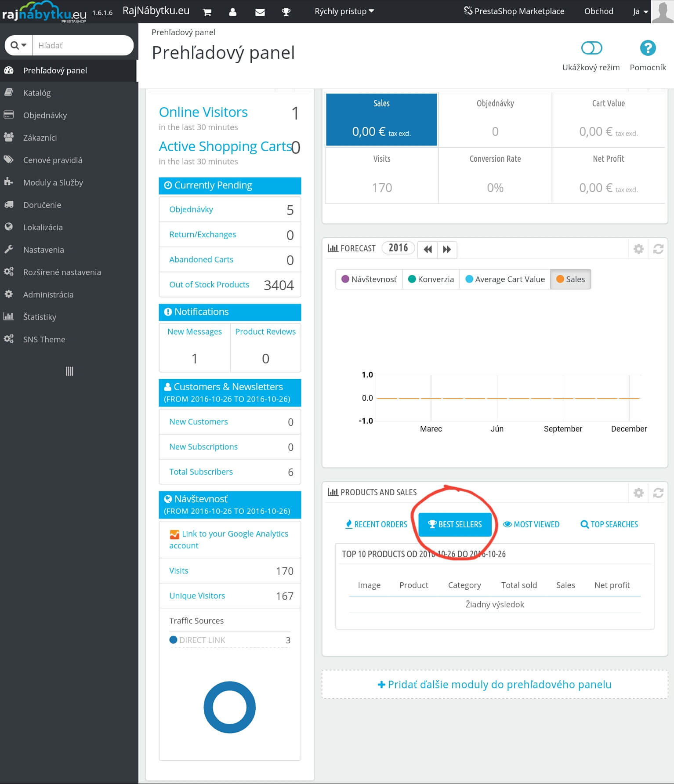674x784 pixels.
Task: Click the shopping cart icon in top bar
Action: pyautogui.click(x=207, y=12)
